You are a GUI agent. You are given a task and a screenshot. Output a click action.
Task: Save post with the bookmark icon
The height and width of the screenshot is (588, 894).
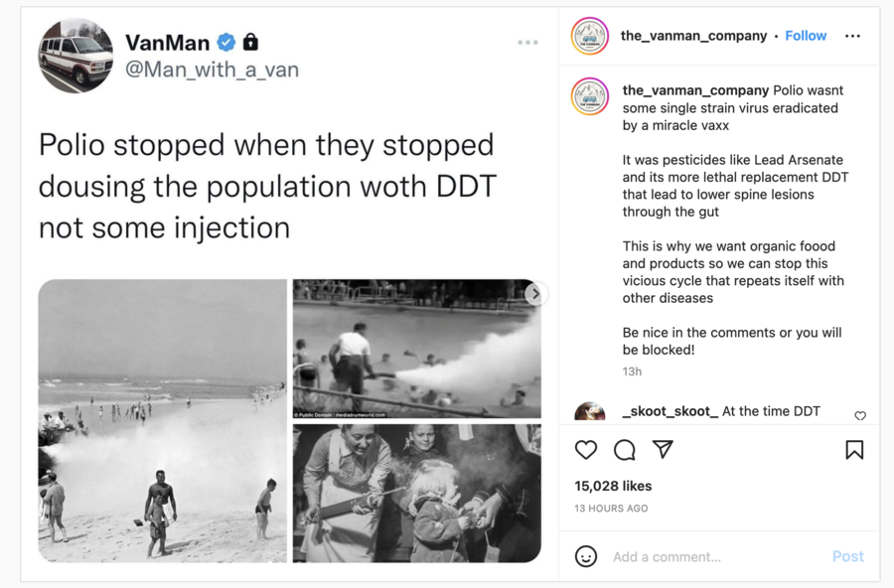click(x=854, y=450)
